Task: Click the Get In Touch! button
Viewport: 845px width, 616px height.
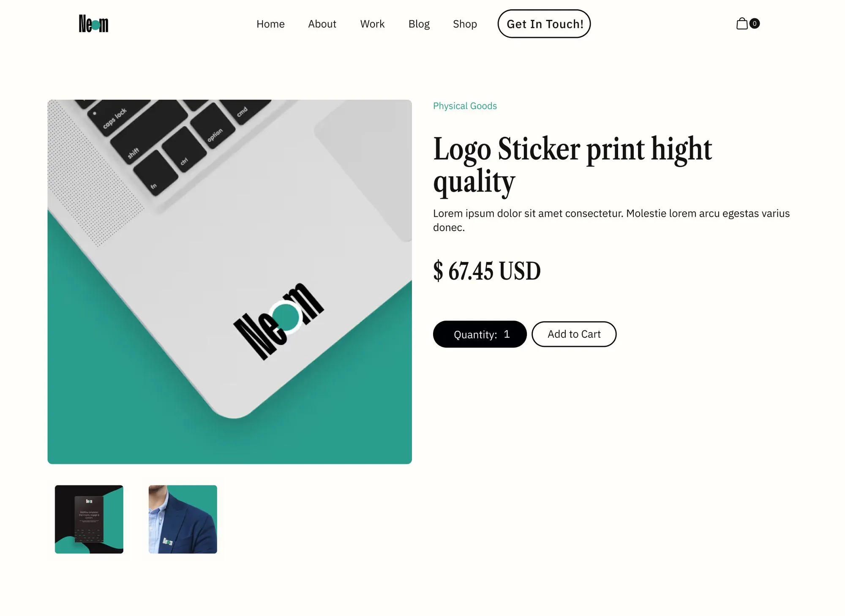Action: click(544, 24)
